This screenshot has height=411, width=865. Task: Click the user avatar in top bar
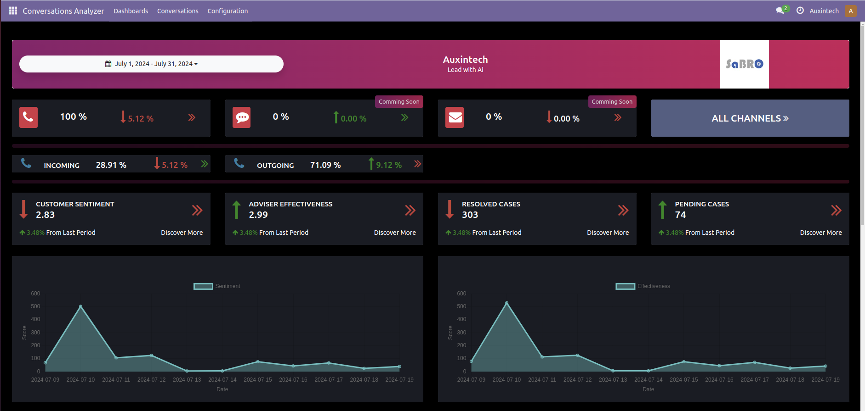tap(851, 10)
